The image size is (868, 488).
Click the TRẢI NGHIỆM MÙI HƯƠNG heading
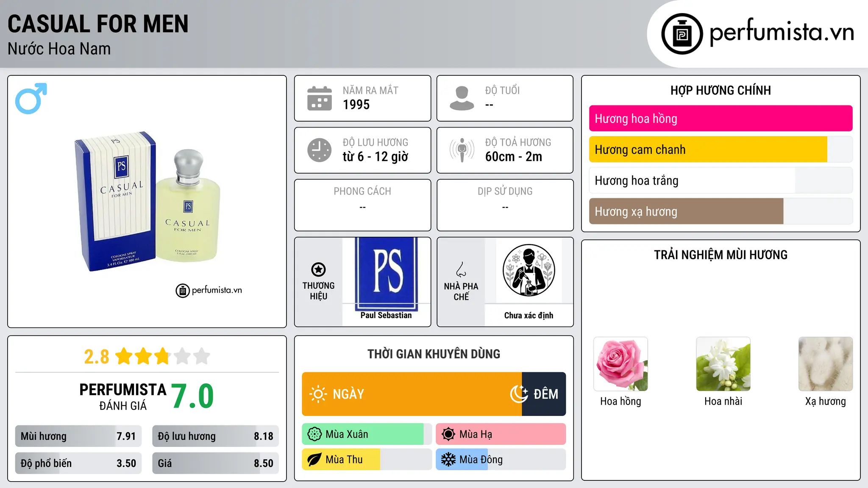pos(721,255)
